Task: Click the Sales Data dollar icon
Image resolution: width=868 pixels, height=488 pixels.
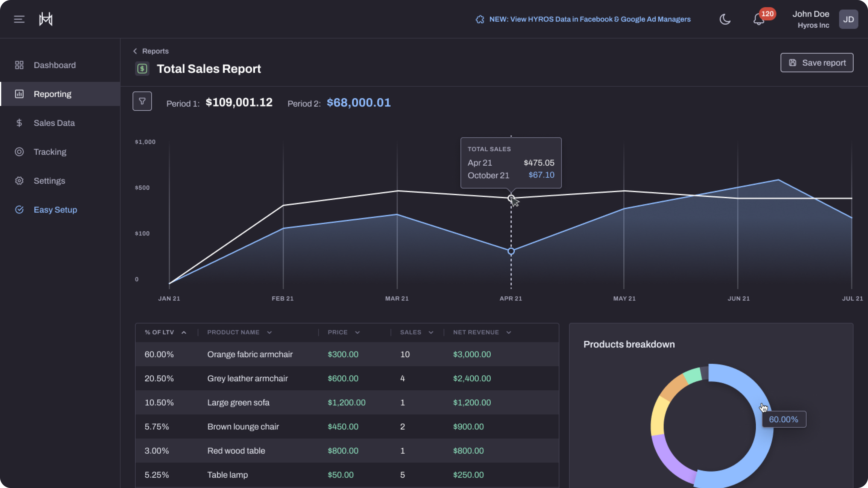Action: tap(19, 123)
